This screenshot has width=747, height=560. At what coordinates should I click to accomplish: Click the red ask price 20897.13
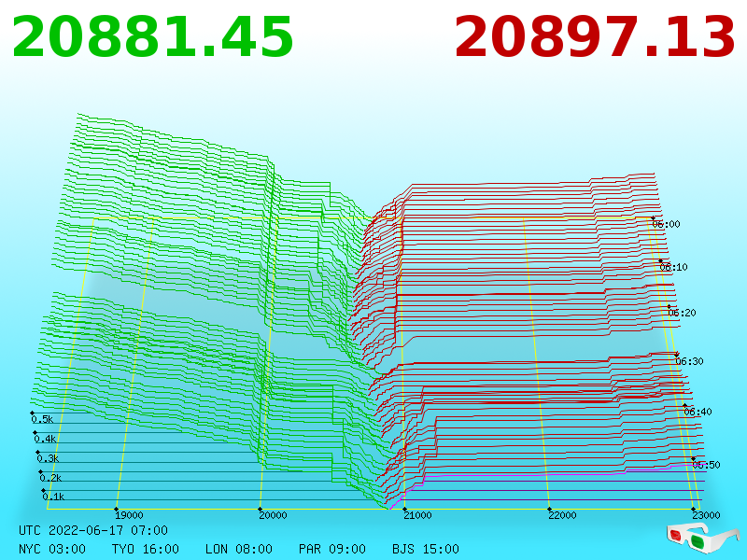pyautogui.click(x=595, y=37)
